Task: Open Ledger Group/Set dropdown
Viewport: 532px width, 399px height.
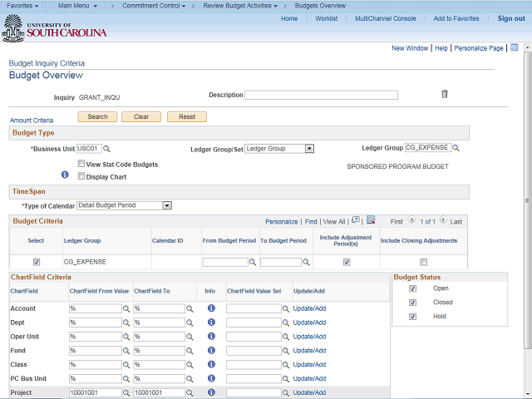Action: coord(308,149)
